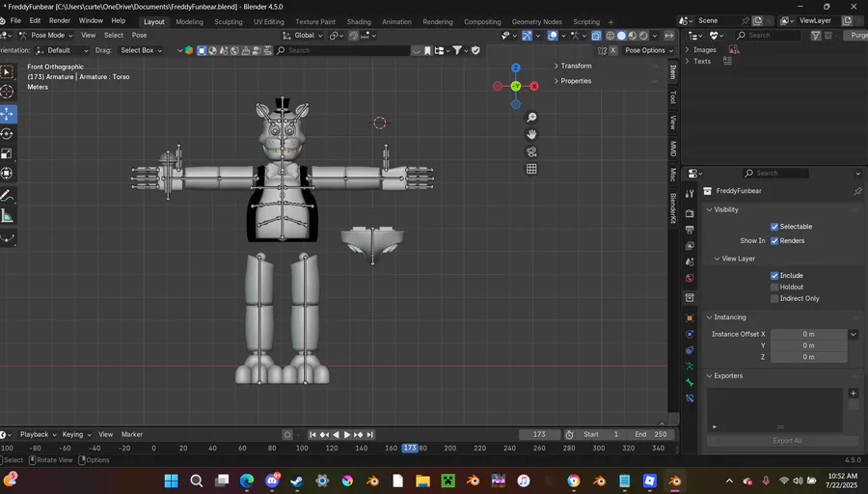Switch to wireframe viewport shading
The height and width of the screenshot is (494, 868).
tap(610, 36)
